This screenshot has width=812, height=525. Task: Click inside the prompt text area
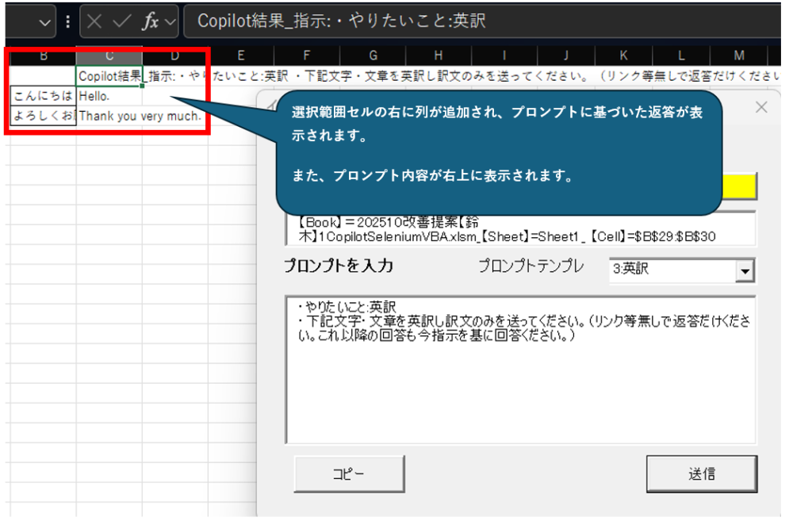520,389
